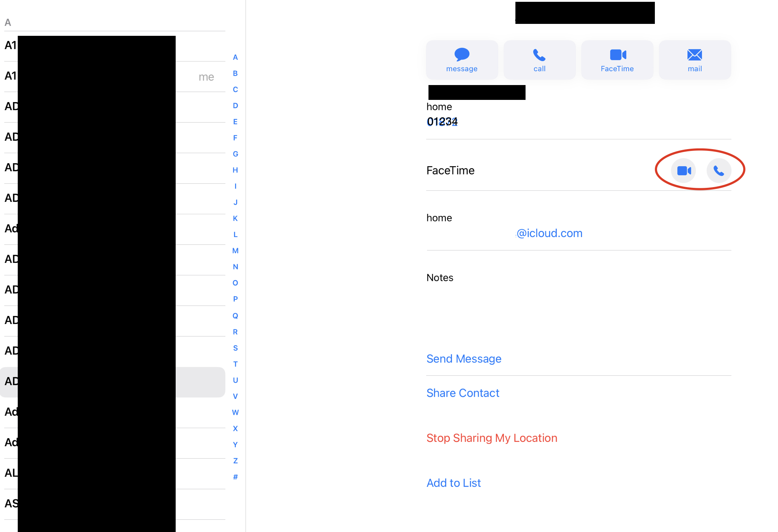Jump to letter H in index
Screen dimensions: 778x532
pos(235,170)
